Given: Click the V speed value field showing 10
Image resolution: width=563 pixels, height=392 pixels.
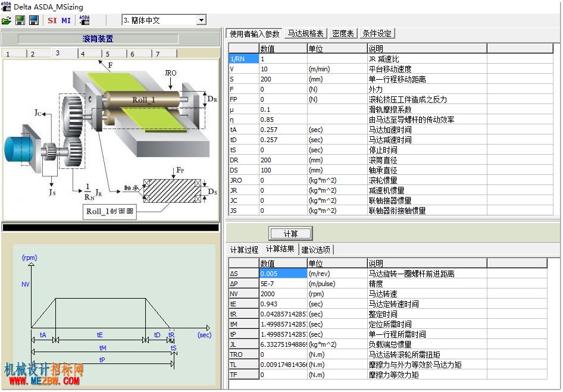Looking at the screenshot, I should [x=283, y=69].
